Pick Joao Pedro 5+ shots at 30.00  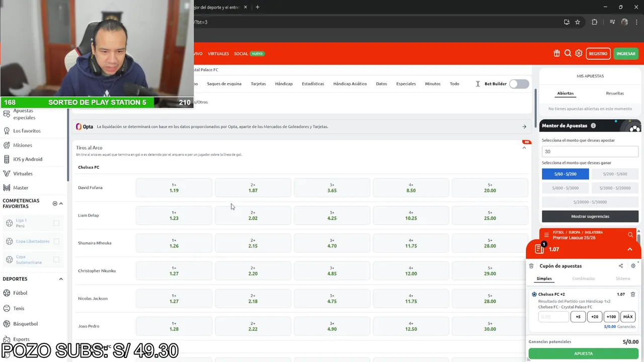point(490,326)
